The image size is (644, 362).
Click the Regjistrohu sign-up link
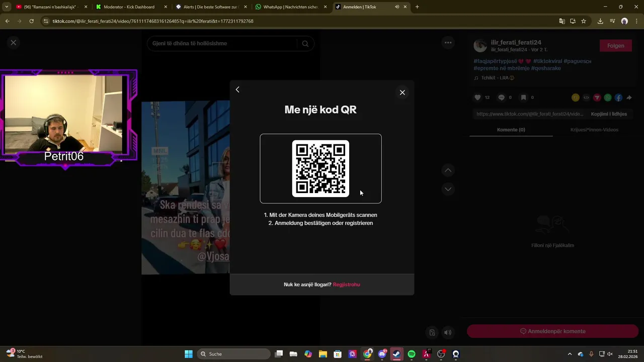[346, 285]
